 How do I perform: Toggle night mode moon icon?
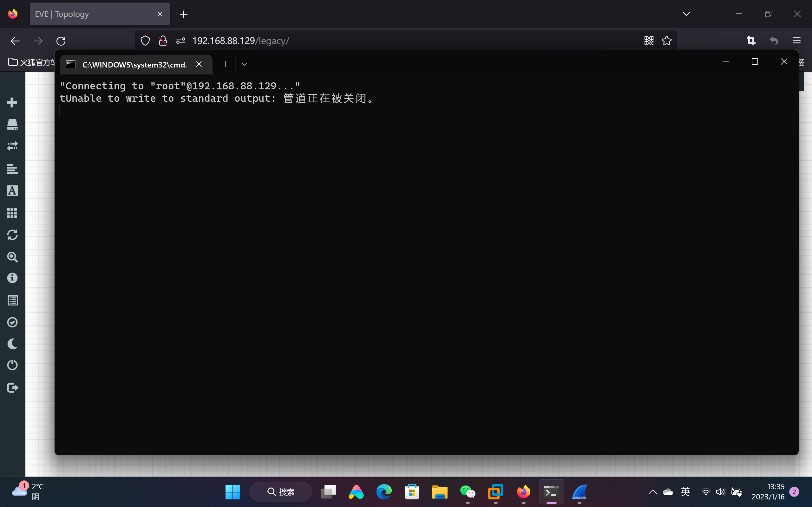click(x=12, y=344)
